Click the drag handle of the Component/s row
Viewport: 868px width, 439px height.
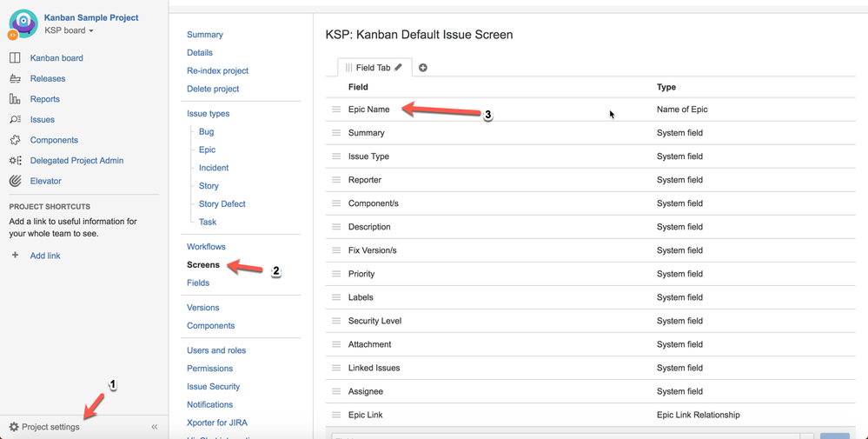pyautogui.click(x=336, y=203)
